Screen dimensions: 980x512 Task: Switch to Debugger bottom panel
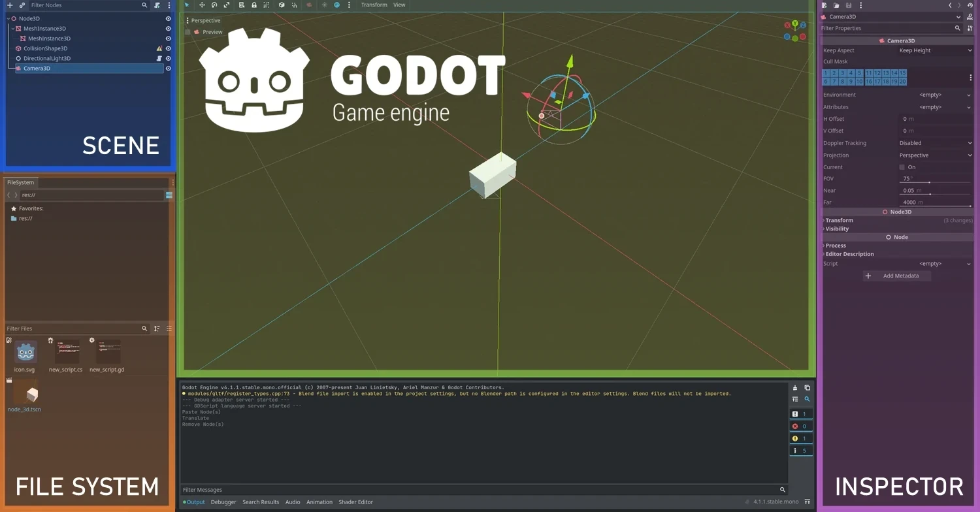tap(223, 502)
